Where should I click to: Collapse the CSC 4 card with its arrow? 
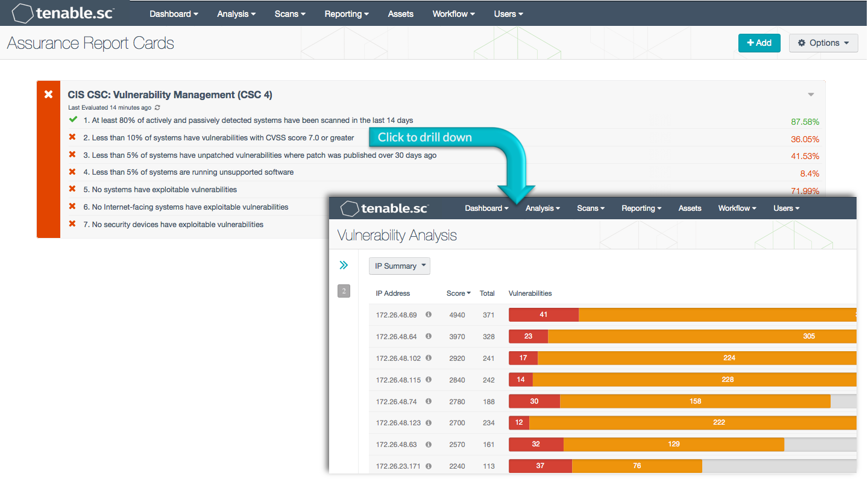pyautogui.click(x=811, y=95)
